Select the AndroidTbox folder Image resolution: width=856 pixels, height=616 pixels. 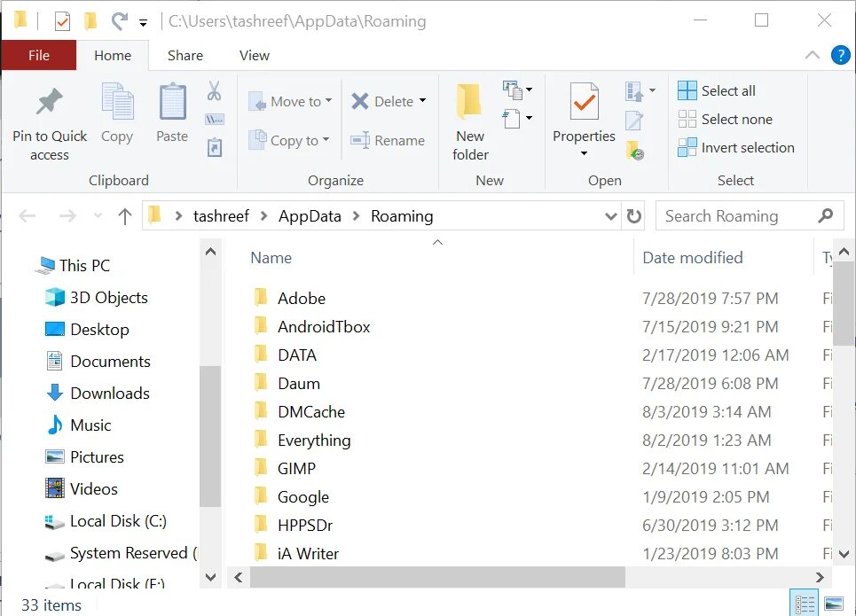pyautogui.click(x=312, y=326)
